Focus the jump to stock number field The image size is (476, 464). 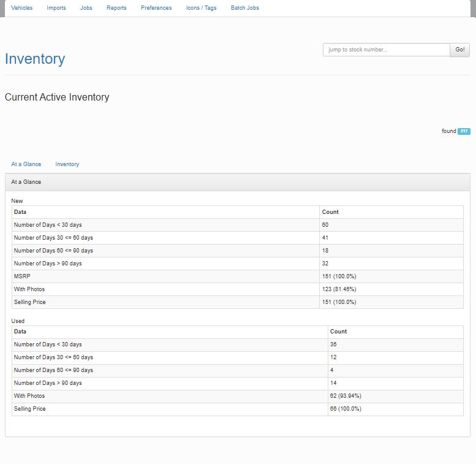pos(386,50)
